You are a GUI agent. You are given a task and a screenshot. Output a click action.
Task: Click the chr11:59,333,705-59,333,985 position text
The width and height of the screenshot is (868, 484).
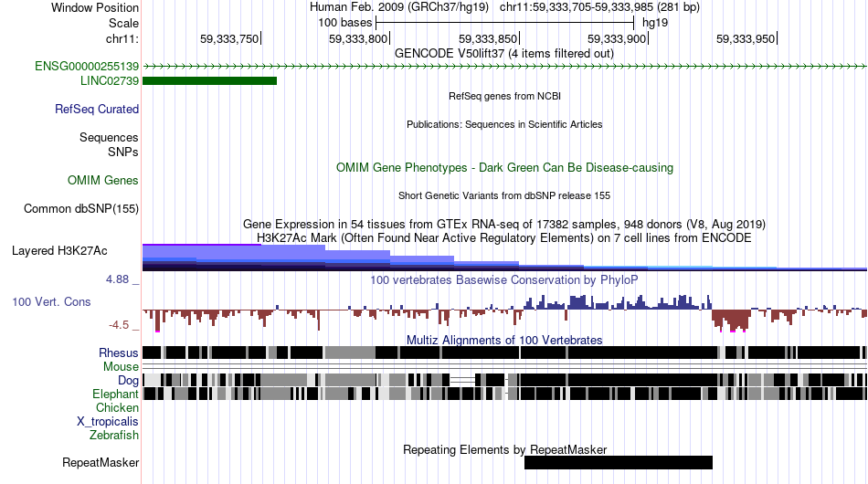599,7
